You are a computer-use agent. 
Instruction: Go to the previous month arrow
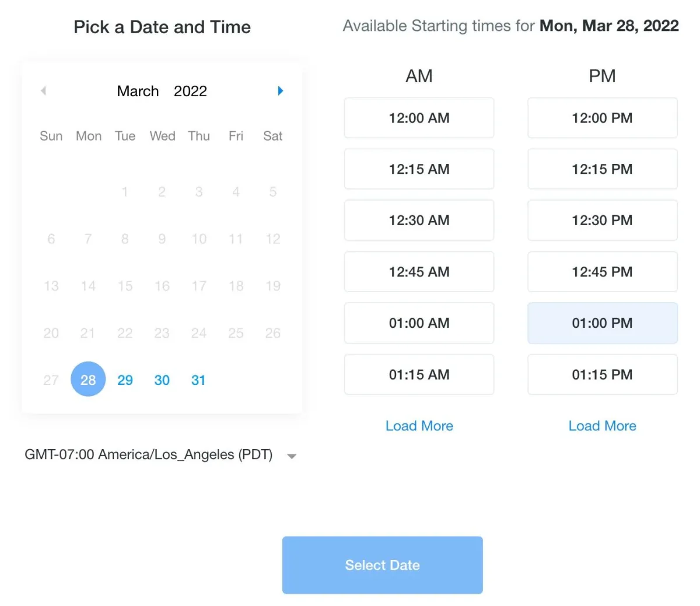click(43, 91)
